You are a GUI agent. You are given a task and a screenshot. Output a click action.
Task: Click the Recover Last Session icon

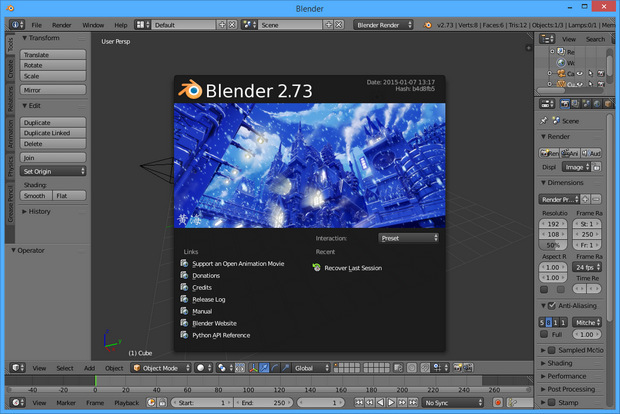pos(316,268)
